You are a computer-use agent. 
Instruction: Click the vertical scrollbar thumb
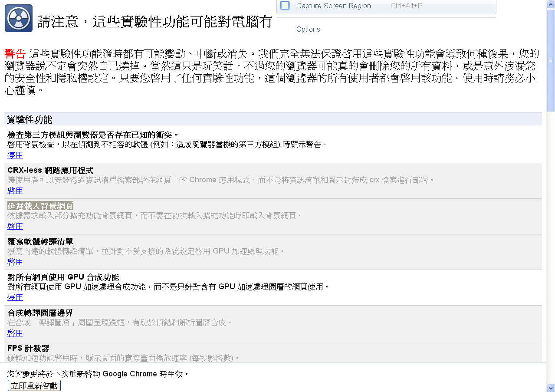(551, 60)
